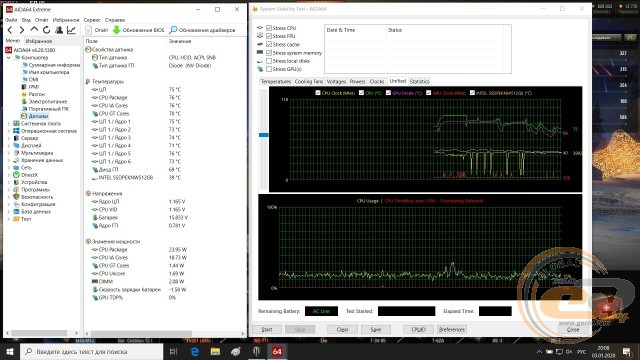Screen dimensions: 640x360
Task: Click the blue graph scale slider handle
Action: click(264, 135)
